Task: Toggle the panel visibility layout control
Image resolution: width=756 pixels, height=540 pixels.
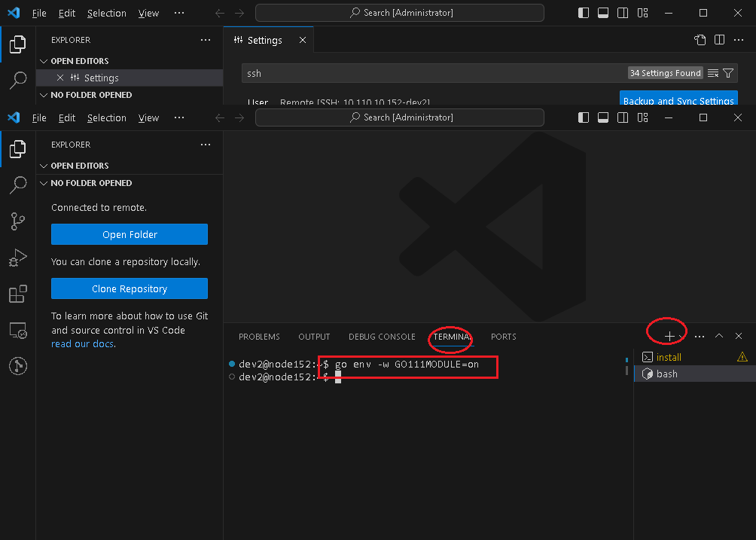Action: point(603,117)
